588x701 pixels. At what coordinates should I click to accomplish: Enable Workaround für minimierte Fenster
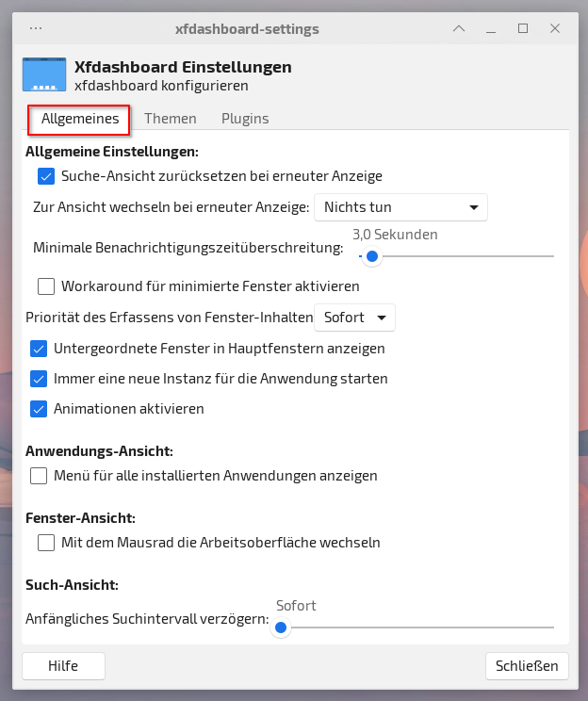tap(46, 286)
